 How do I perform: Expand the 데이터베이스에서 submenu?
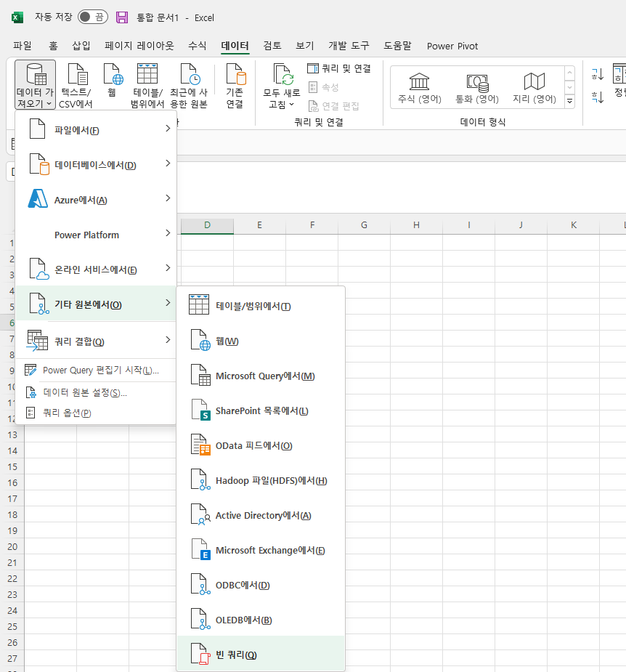click(x=96, y=163)
